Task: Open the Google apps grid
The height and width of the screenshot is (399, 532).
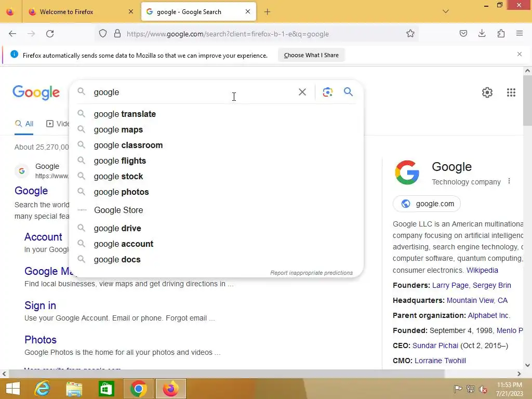Action: pyautogui.click(x=511, y=92)
